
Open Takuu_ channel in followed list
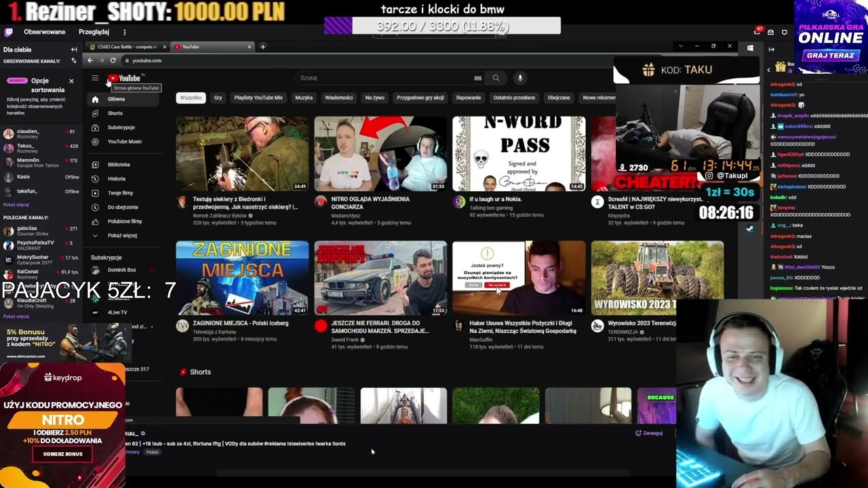(41, 148)
